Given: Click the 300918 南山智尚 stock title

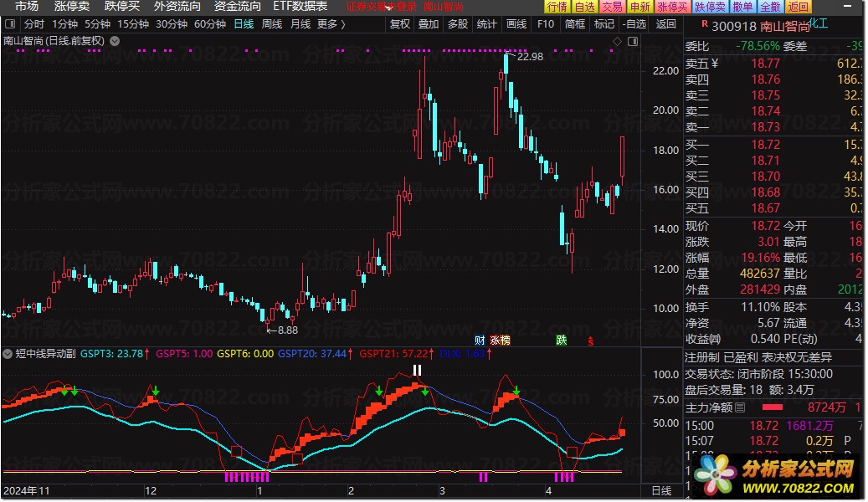Looking at the screenshot, I should (x=761, y=27).
